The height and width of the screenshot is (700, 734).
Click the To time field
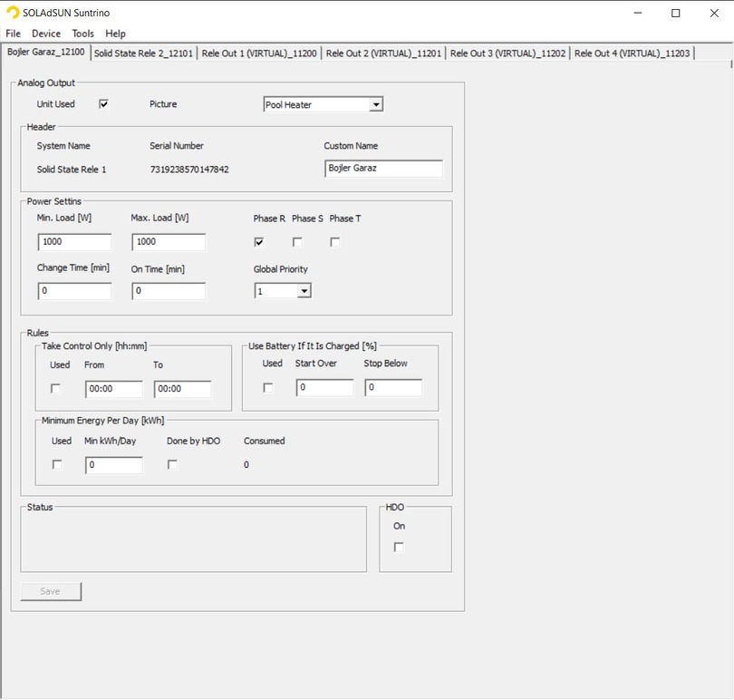click(182, 389)
